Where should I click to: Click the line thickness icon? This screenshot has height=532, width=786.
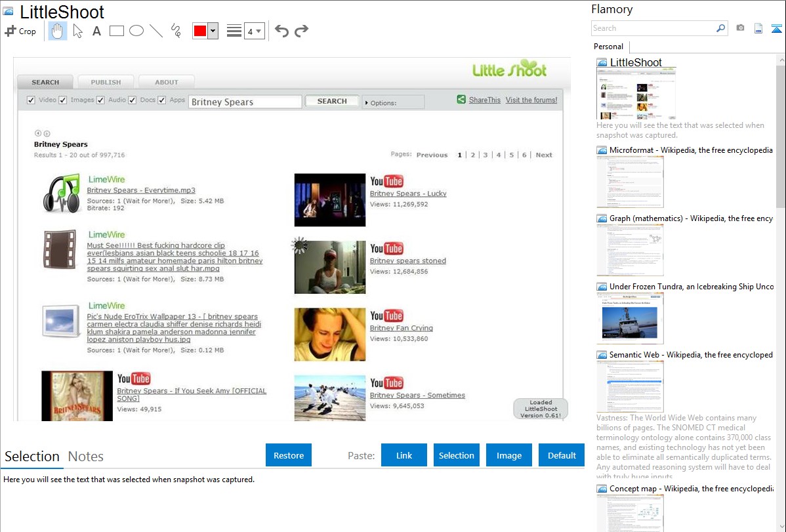click(234, 31)
